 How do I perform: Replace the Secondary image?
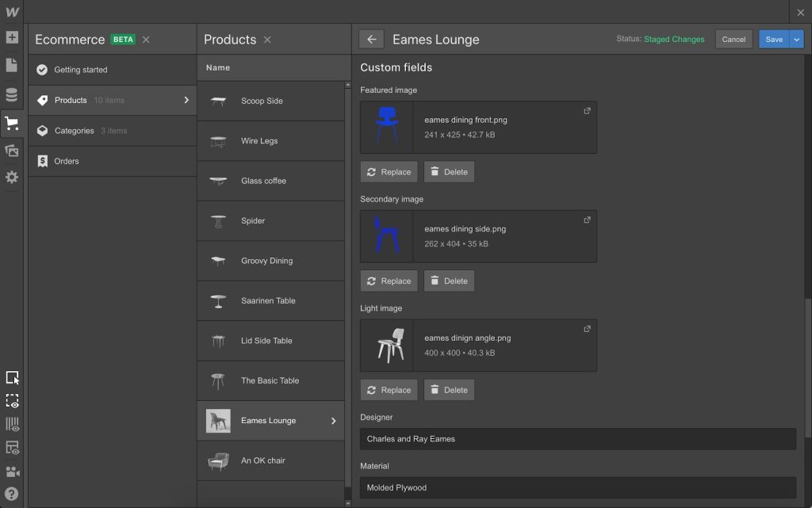pos(389,281)
